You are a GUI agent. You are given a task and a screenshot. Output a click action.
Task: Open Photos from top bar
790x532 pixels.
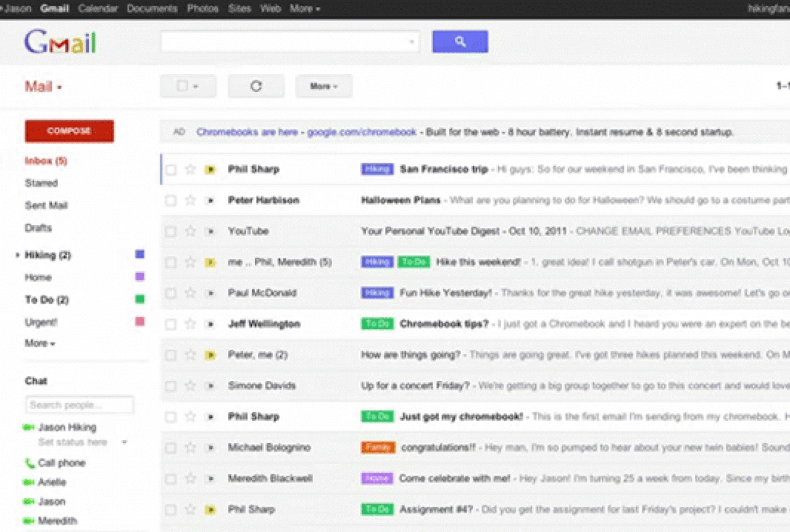pyautogui.click(x=202, y=9)
